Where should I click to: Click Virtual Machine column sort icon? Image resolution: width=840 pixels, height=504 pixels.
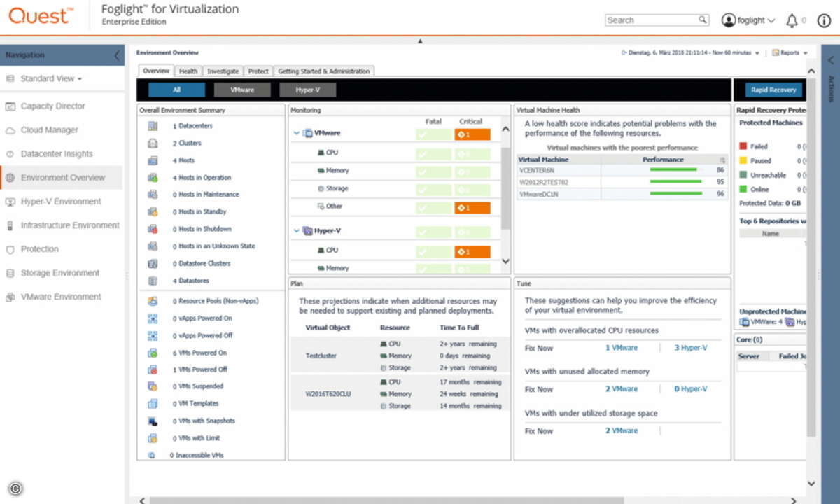(x=722, y=160)
